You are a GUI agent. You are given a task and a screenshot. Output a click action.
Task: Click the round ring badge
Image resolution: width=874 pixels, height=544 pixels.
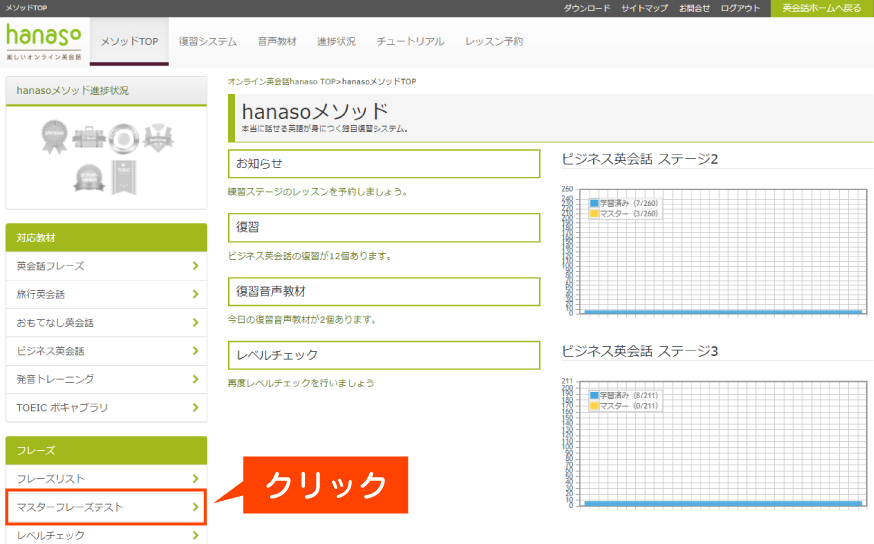[123, 138]
